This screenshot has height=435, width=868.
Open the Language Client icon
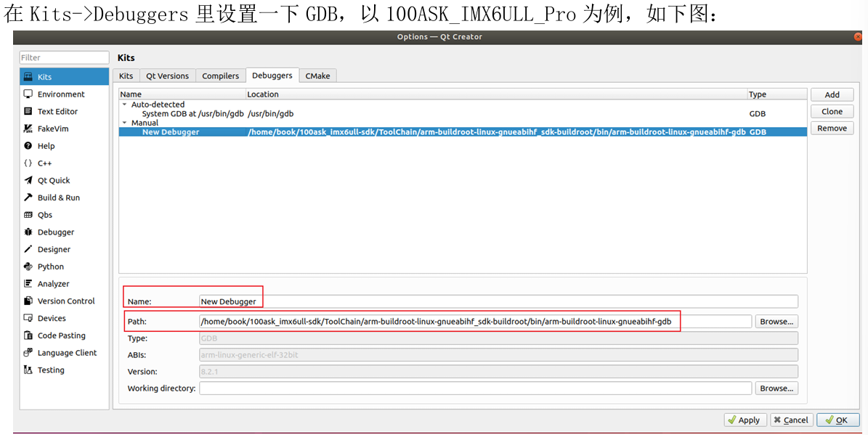[28, 352]
